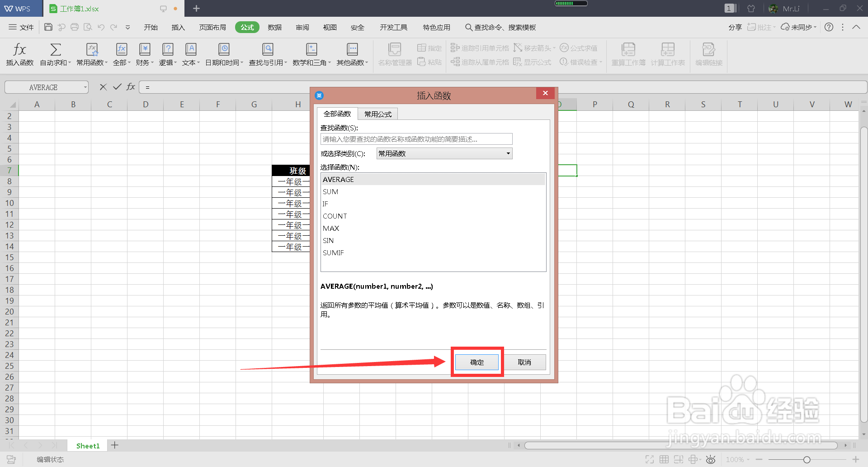Click the print preview icon

[88, 27]
